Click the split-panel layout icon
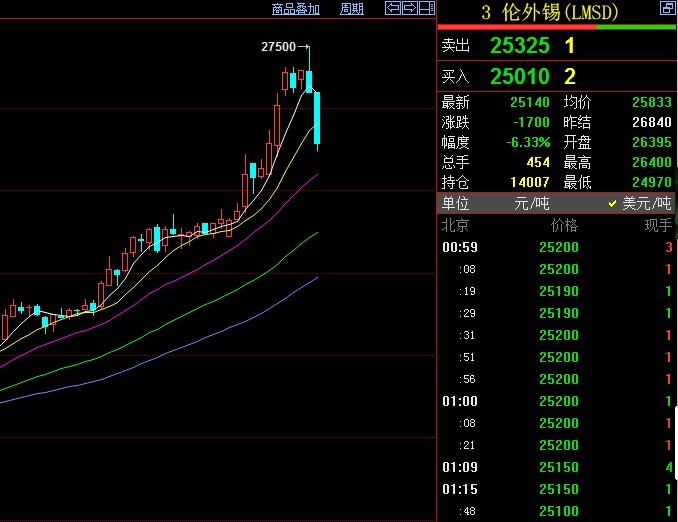Image resolution: width=678 pixels, height=522 pixels. (x=427, y=8)
